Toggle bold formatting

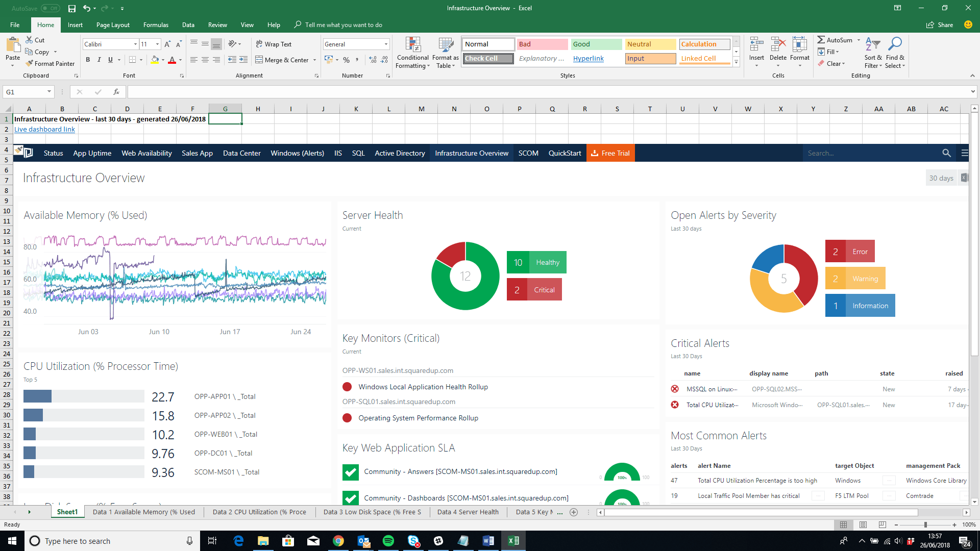pos(87,60)
